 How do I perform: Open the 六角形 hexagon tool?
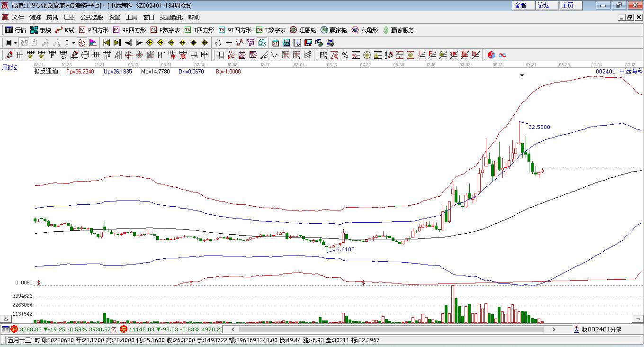click(365, 30)
